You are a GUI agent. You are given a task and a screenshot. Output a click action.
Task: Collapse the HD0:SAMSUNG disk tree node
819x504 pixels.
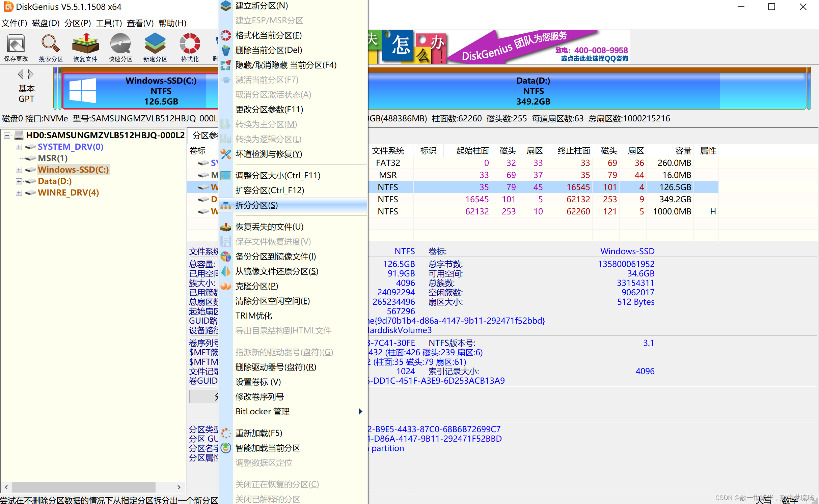[x=7, y=136]
